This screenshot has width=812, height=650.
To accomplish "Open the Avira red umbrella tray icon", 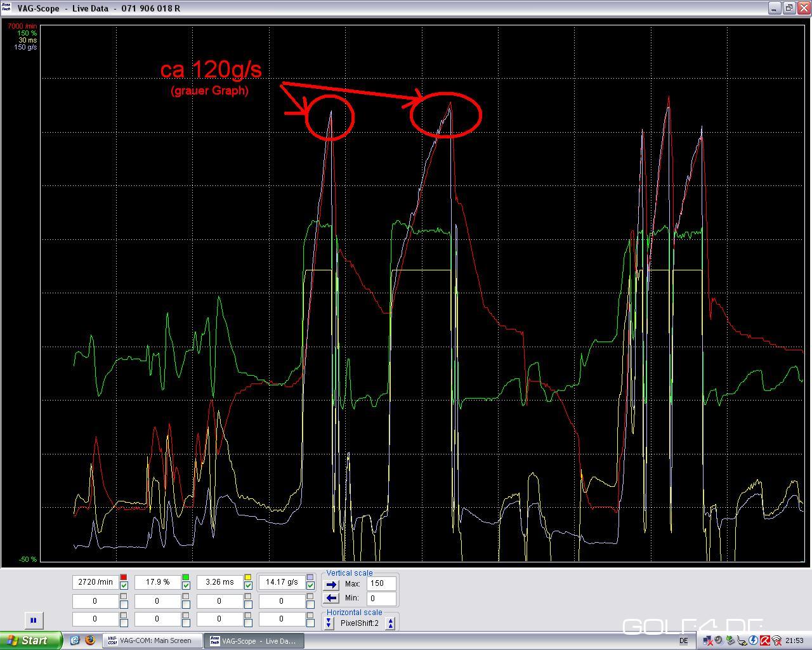I will pyautogui.click(x=765, y=640).
